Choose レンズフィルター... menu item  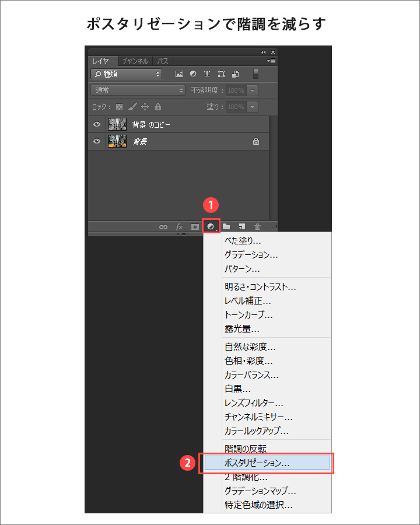click(x=267, y=403)
